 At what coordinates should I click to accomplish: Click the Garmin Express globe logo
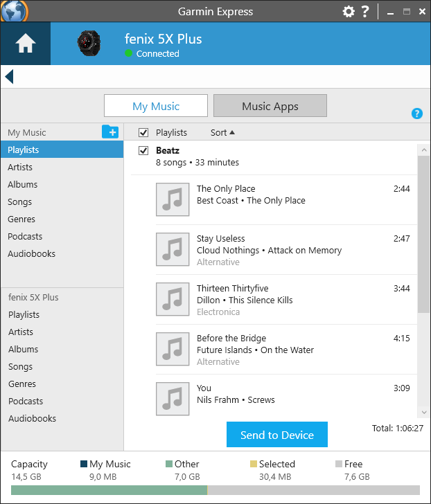pyautogui.click(x=14, y=11)
